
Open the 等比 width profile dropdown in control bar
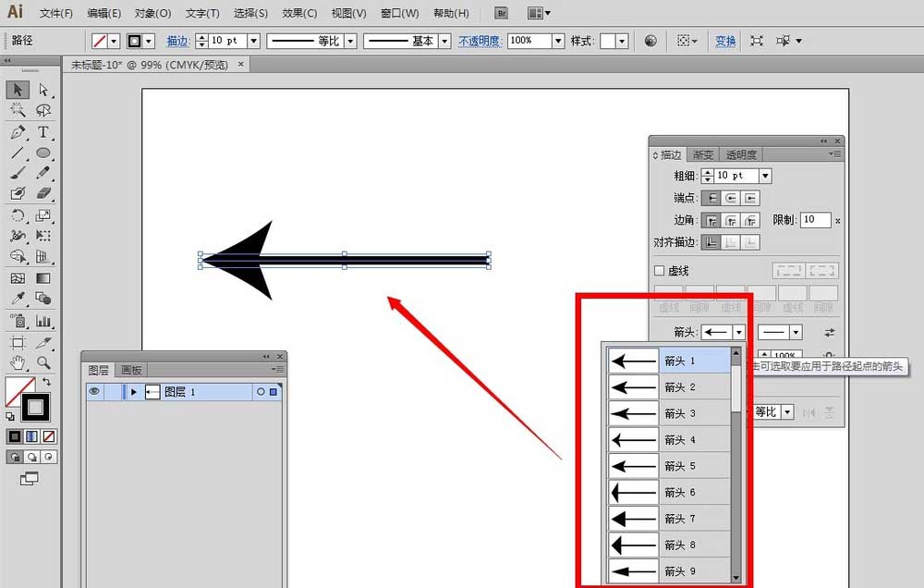click(x=350, y=41)
